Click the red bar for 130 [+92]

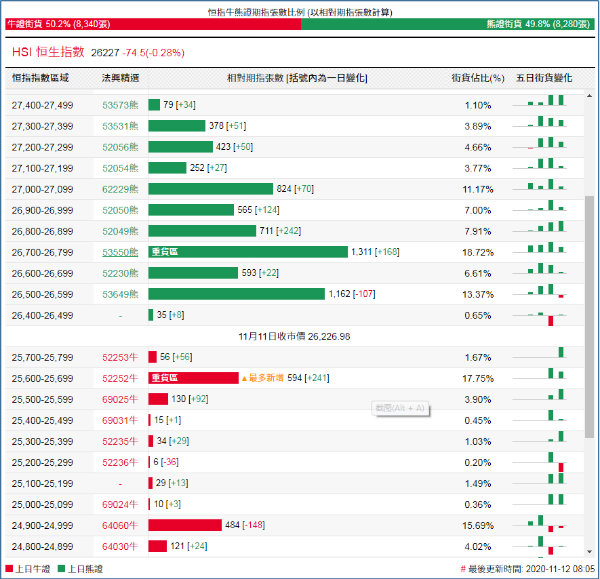[x=158, y=399]
